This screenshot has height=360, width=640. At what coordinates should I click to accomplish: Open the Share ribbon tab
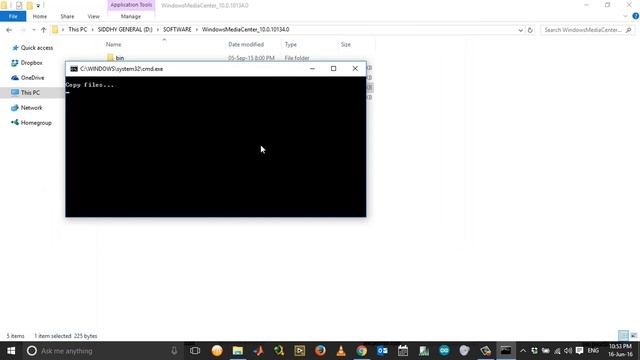tap(67, 16)
